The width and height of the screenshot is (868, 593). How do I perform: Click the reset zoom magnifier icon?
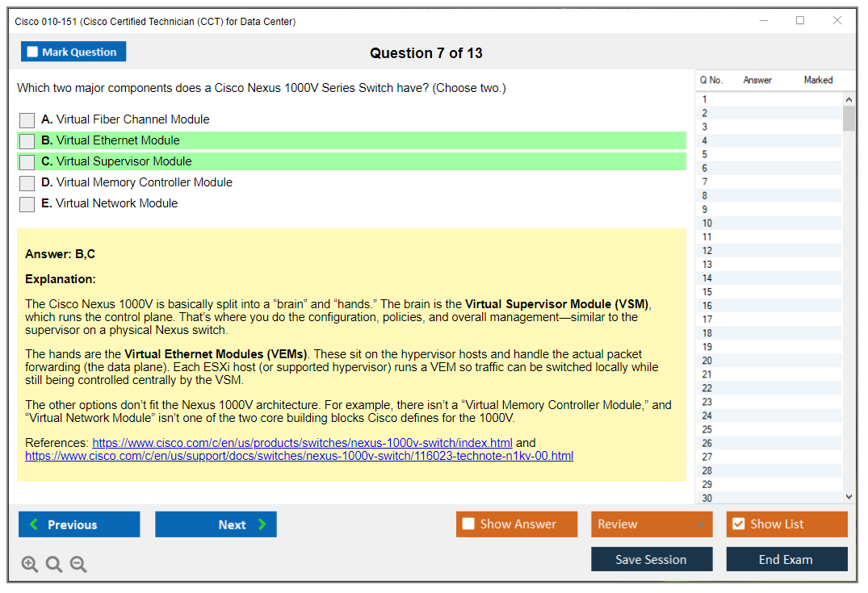pos(54,564)
